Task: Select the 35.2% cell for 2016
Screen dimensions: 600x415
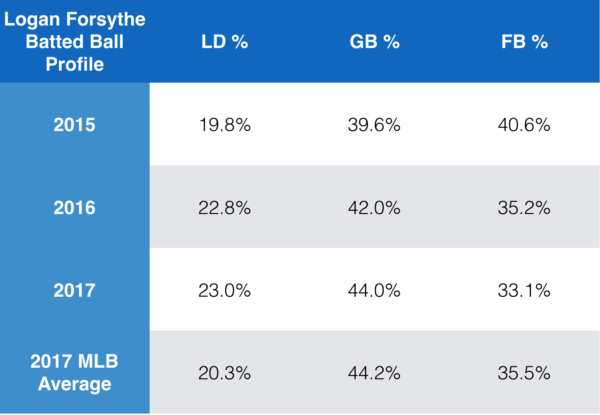Action: (x=523, y=207)
